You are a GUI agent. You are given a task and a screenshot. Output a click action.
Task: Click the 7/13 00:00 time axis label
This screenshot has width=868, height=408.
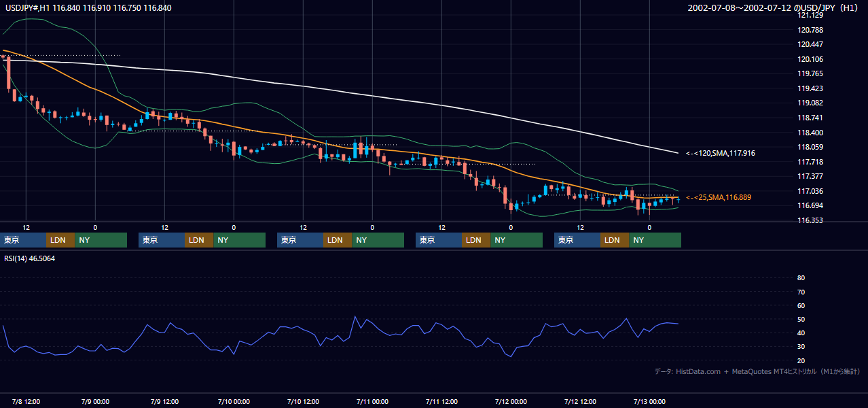(x=649, y=401)
